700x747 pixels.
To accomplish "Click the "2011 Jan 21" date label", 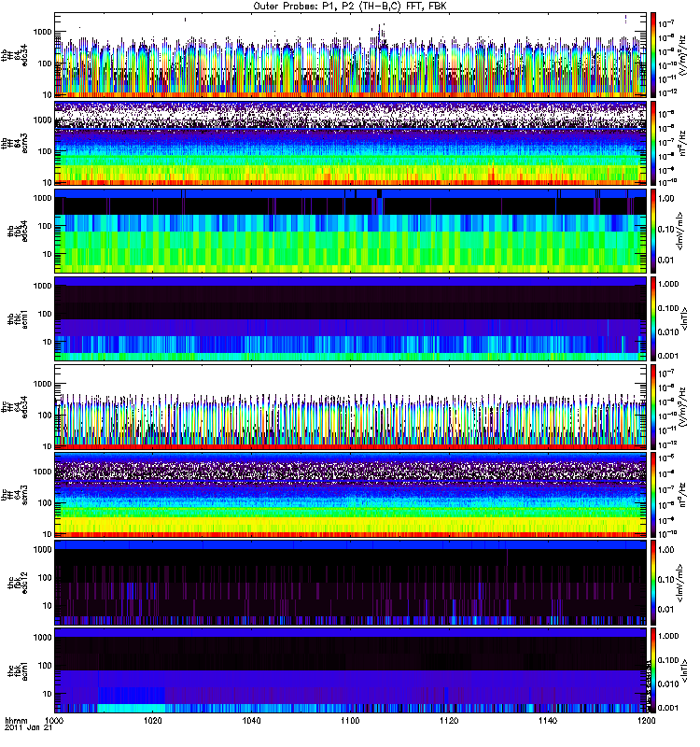I will (28, 727).
